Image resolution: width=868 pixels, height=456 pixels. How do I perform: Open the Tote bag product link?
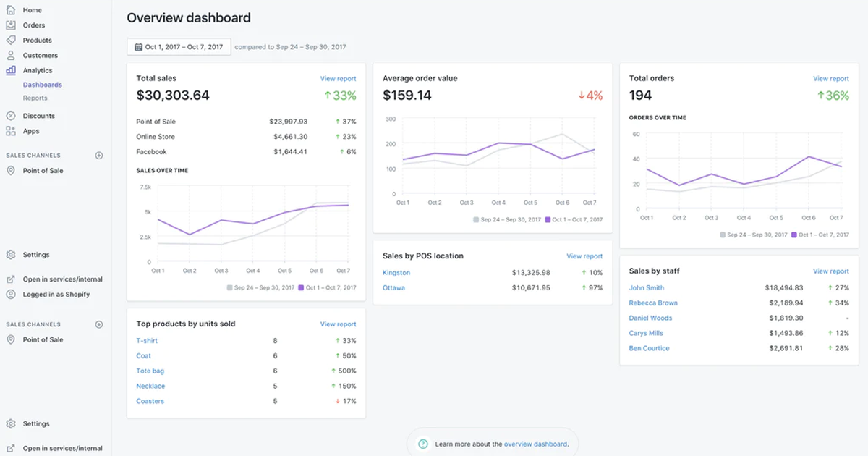150,371
